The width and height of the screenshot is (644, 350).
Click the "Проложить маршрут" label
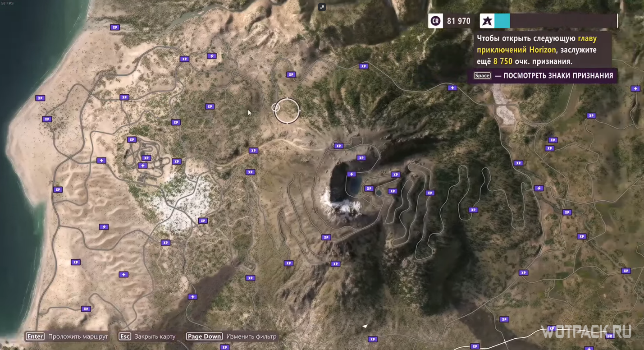click(x=78, y=336)
